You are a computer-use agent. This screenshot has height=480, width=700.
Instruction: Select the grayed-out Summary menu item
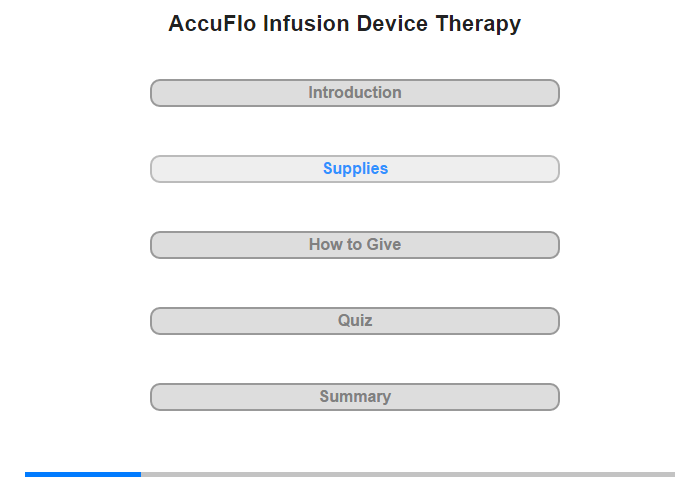tap(354, 397)
